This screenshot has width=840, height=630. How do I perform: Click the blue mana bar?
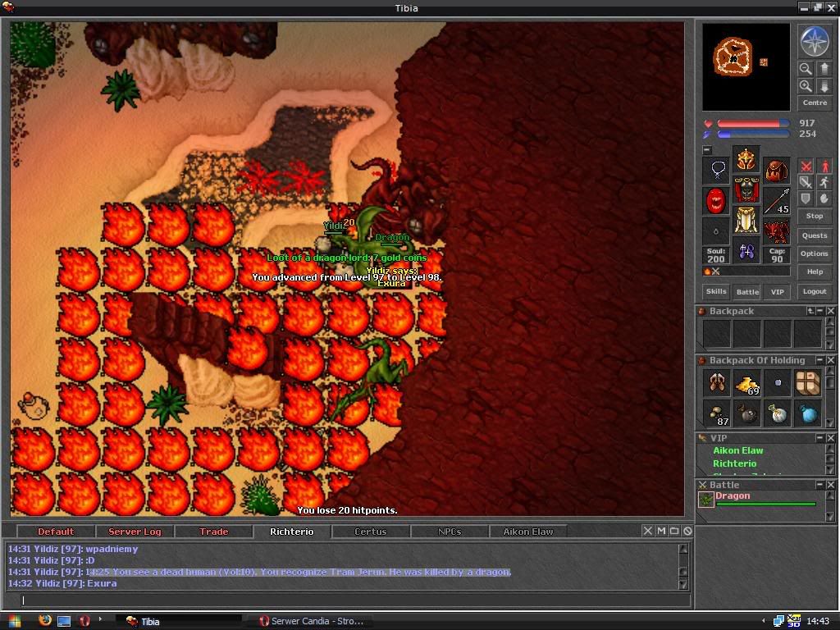753,135
